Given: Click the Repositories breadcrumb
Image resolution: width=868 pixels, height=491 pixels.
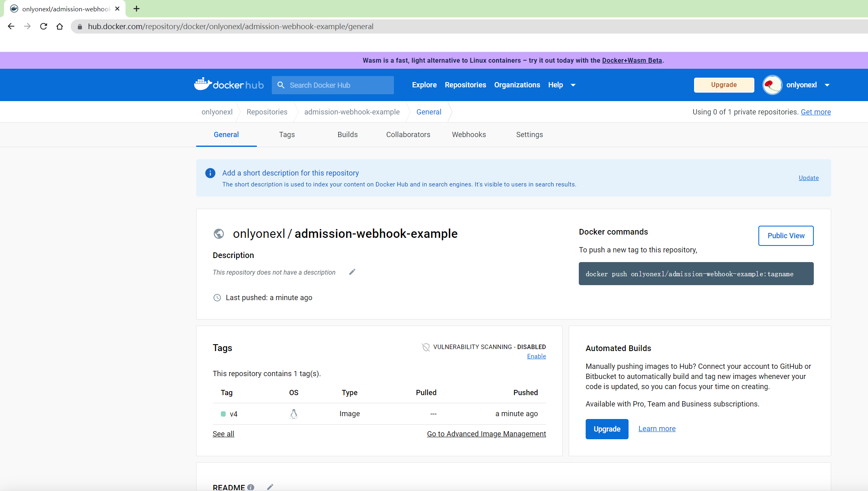Looking at the screenshot, I should (267, 112).
